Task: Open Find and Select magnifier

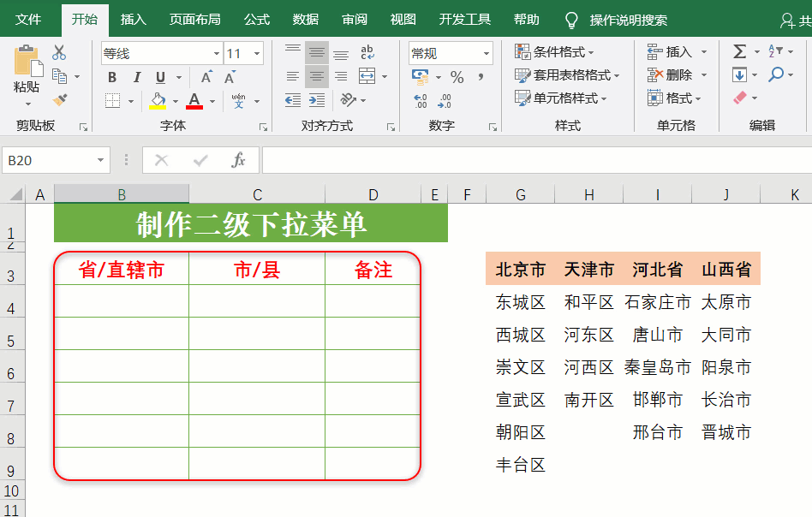Action: pos(776,74)
